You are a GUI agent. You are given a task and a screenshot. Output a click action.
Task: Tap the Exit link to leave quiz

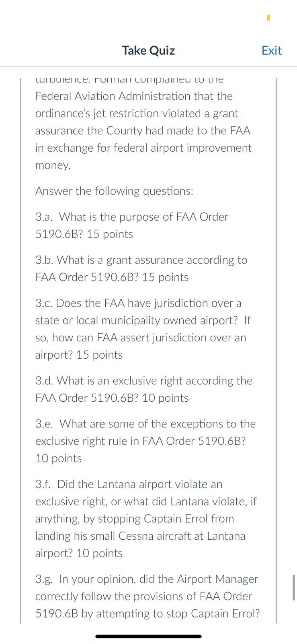pyautogui.click(x=272, y=50)
